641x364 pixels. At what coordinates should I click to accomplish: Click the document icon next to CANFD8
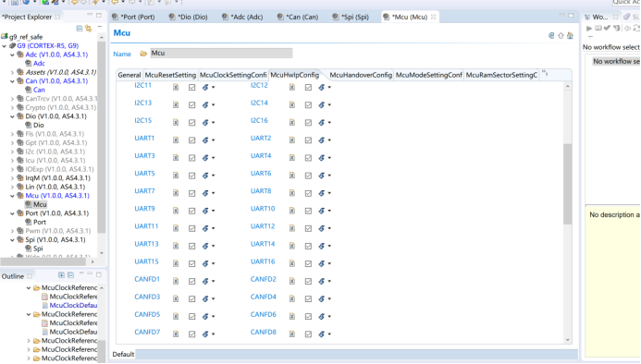coord(292,334)
